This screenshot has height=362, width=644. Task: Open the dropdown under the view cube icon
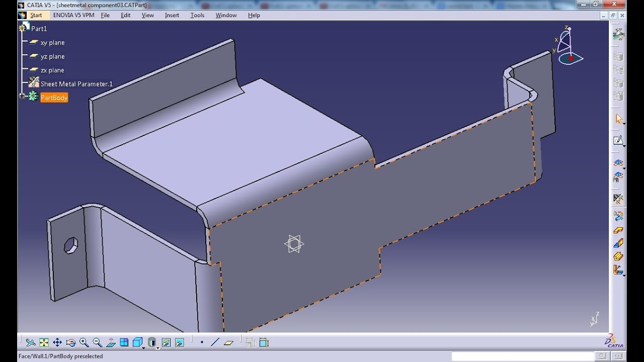[143, 347]
